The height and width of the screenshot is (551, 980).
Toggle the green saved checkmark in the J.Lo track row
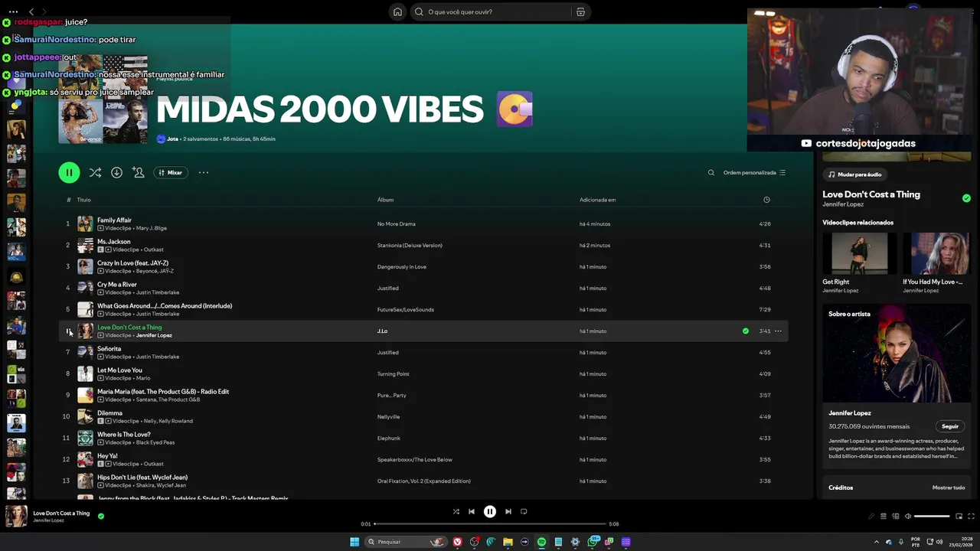pos(746,331)
